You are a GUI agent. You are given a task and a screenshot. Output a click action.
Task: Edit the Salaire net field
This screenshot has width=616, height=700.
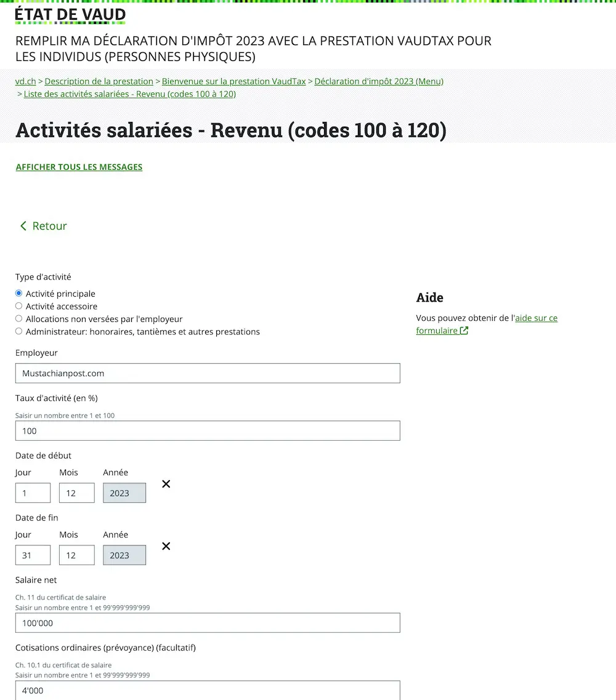click(x=208, y=623)
